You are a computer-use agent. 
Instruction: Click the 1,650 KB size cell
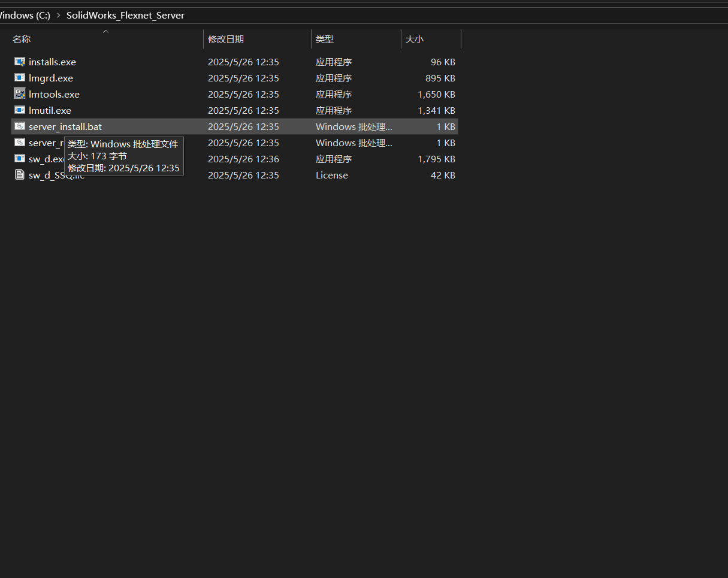[437, 94]
